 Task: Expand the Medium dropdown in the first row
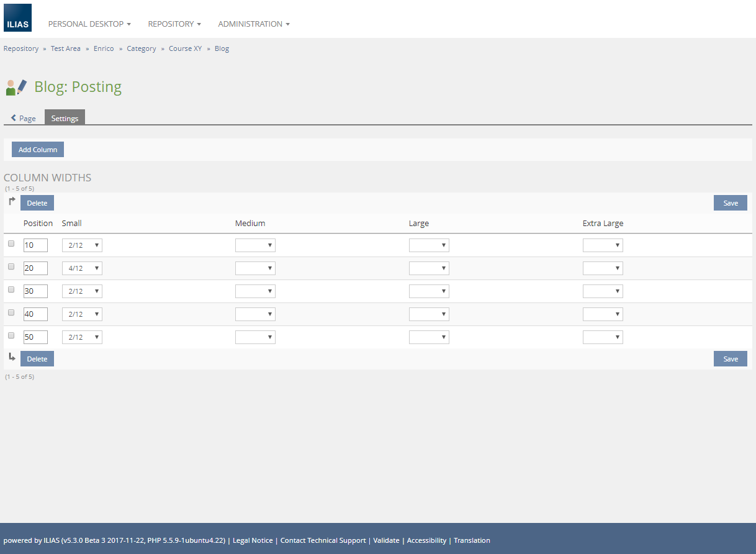(255, 245)
